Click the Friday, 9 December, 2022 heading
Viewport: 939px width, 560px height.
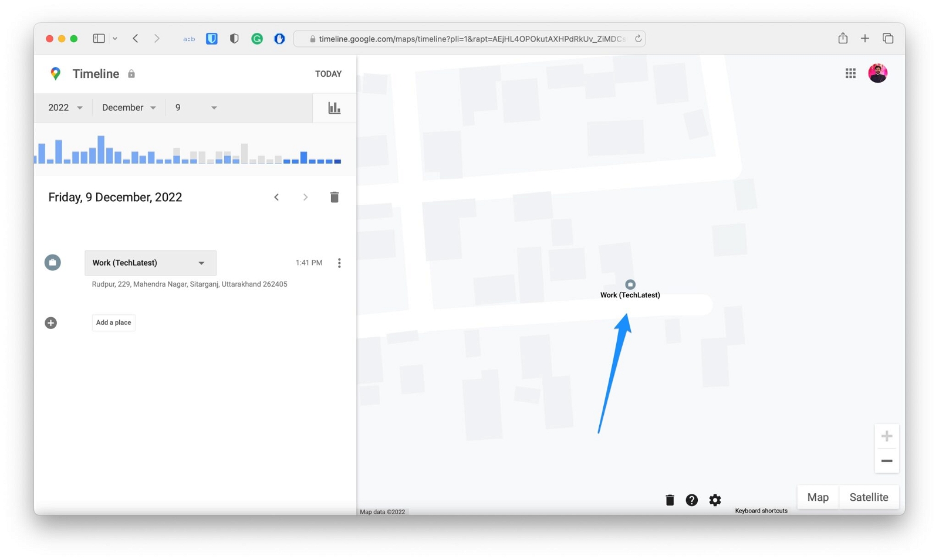tap(115, 197)
